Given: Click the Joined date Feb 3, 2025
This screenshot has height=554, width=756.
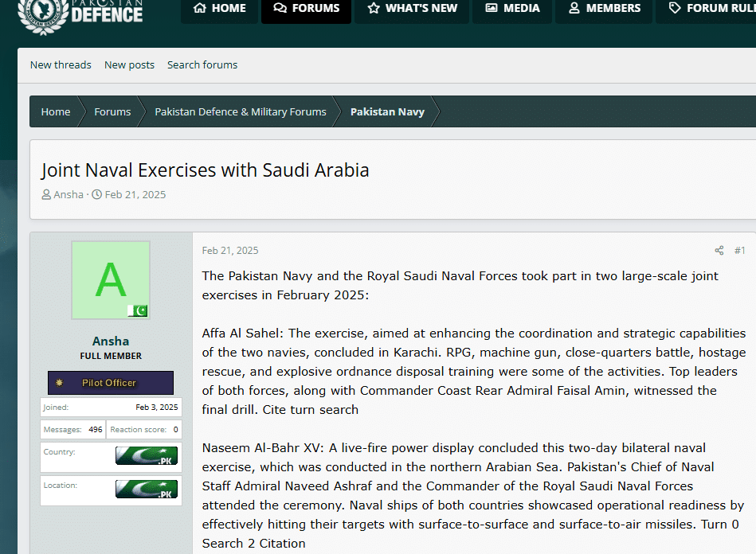Looking at the screenshot, I should pyautogui.click(x=157, y=407).
